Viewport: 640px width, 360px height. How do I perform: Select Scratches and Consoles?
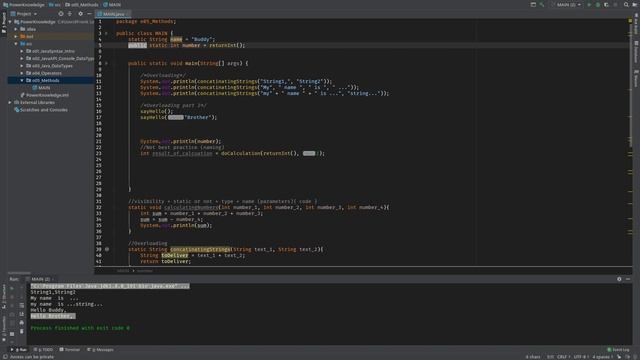[41, 110]
